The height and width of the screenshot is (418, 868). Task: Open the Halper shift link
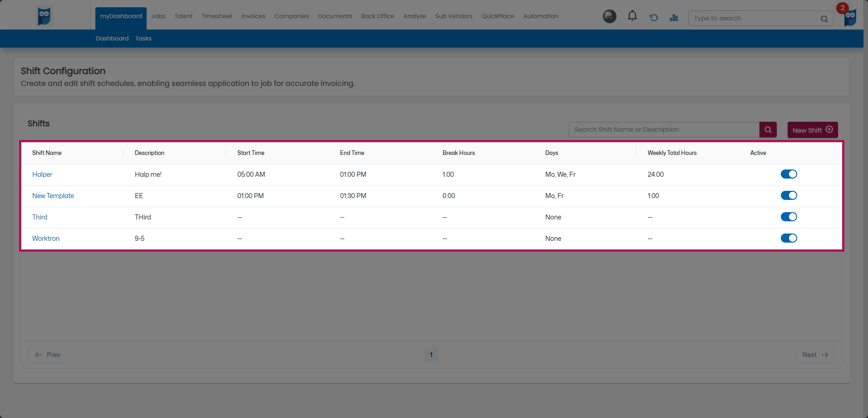pos(42,174)
